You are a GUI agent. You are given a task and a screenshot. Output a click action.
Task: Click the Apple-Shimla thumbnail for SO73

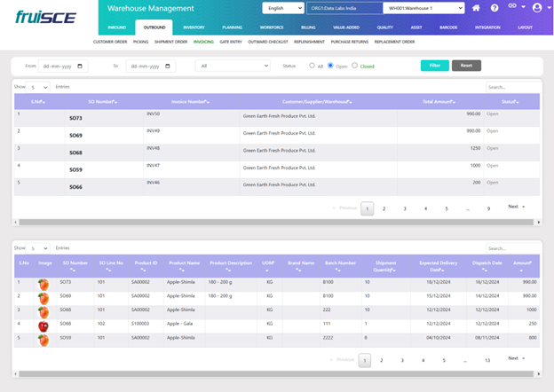click(x=43, y=284)
